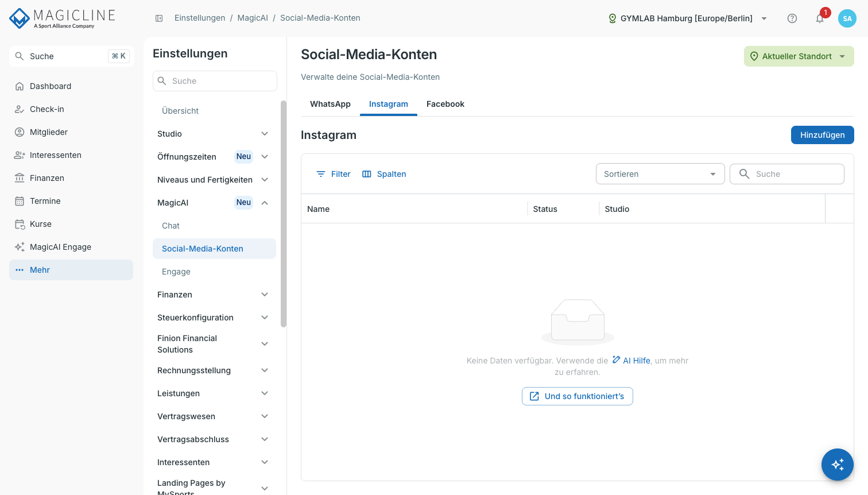Open the AI Hilfe link
The image size is (868, 495).
[631, 361]
